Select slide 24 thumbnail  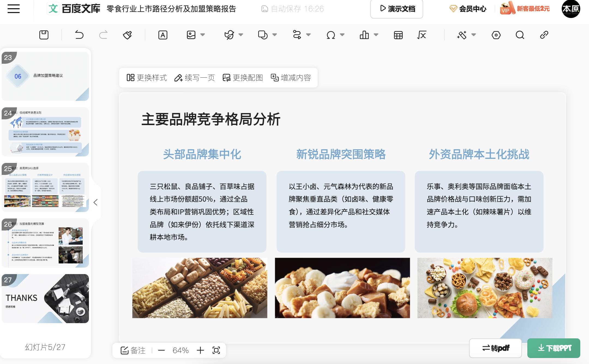click(45, 132)
